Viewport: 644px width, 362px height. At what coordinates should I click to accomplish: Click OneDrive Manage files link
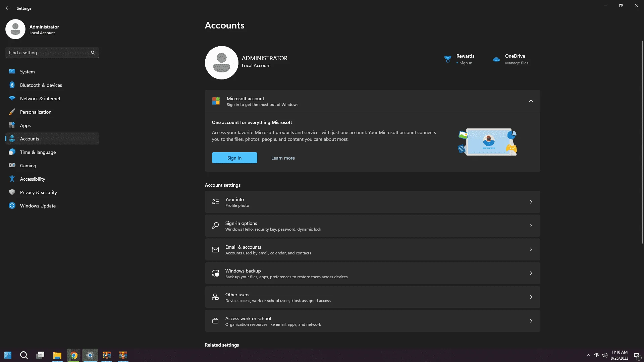[x=517, y=63]
